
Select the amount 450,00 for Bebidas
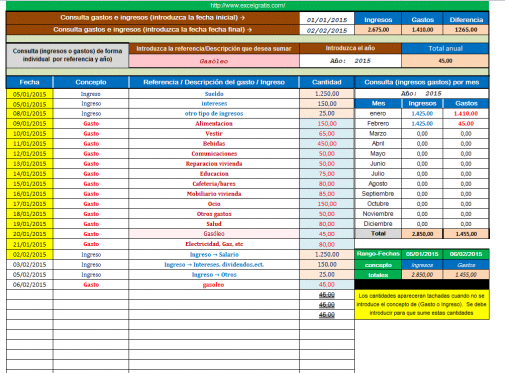point(327,144)
